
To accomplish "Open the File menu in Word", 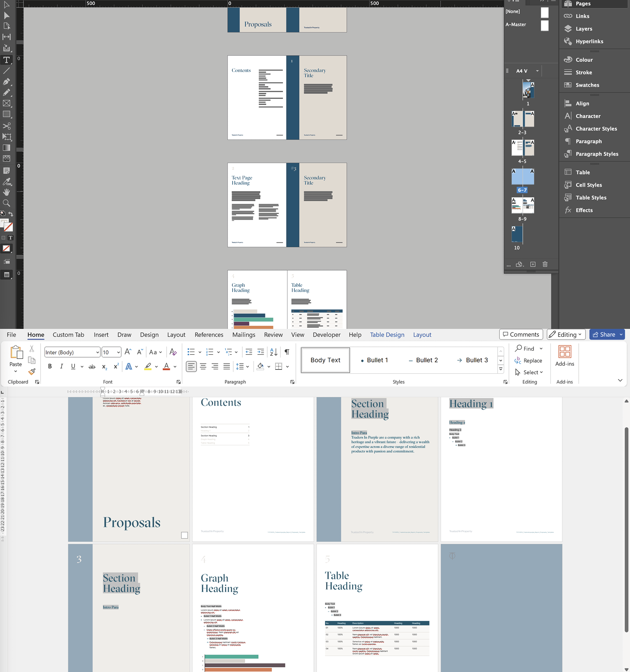I will coord(12,335).
